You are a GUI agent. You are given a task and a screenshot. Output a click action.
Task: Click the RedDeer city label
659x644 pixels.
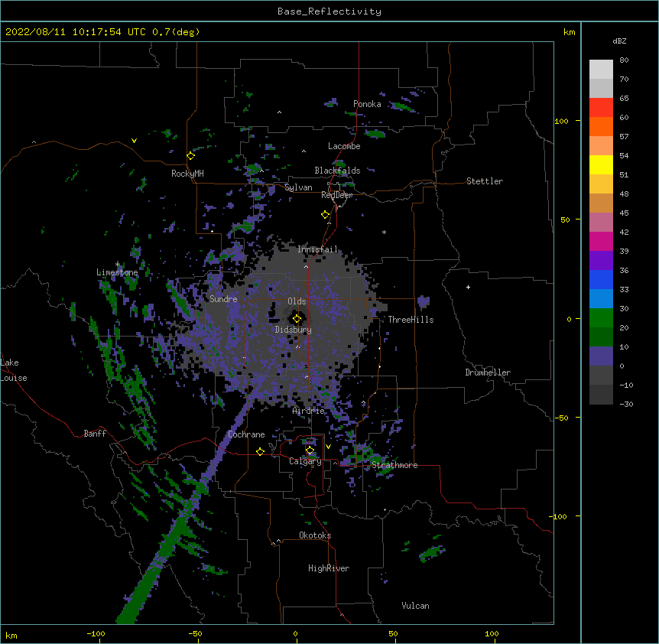[x=337, y=195]
